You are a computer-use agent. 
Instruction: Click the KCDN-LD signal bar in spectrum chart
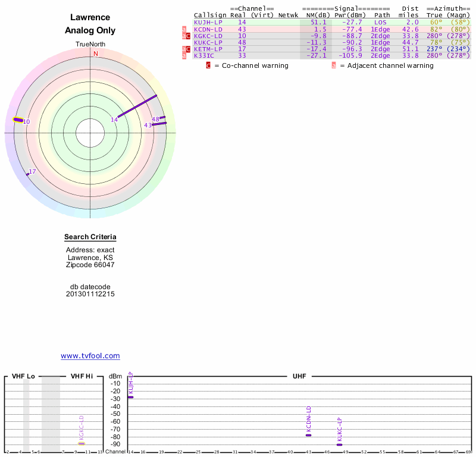pyautogui.click(x=308, y=435)
